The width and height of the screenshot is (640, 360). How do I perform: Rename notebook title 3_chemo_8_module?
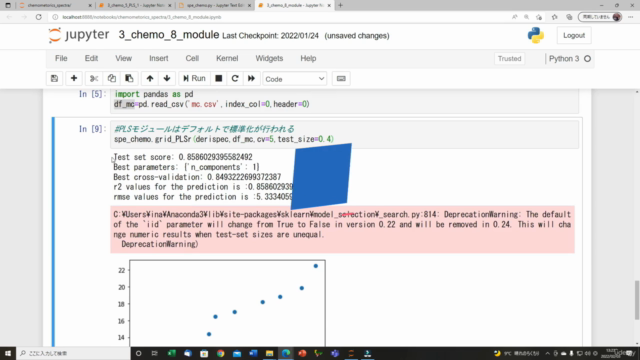click(x=169, y=35)
